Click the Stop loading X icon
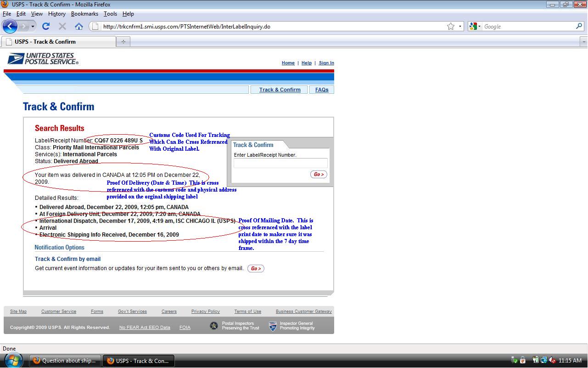Viewport: 588px width, 368px height. [62, 26]
